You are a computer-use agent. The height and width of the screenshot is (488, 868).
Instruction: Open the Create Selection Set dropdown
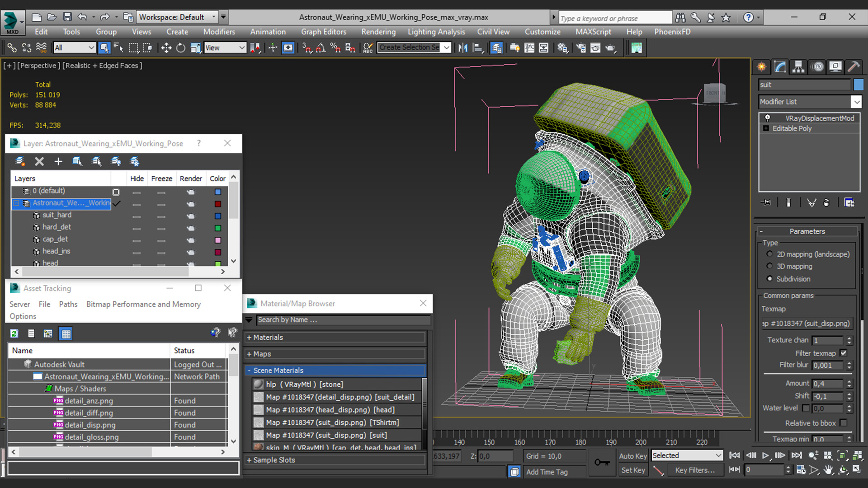[x=415, y=47]
